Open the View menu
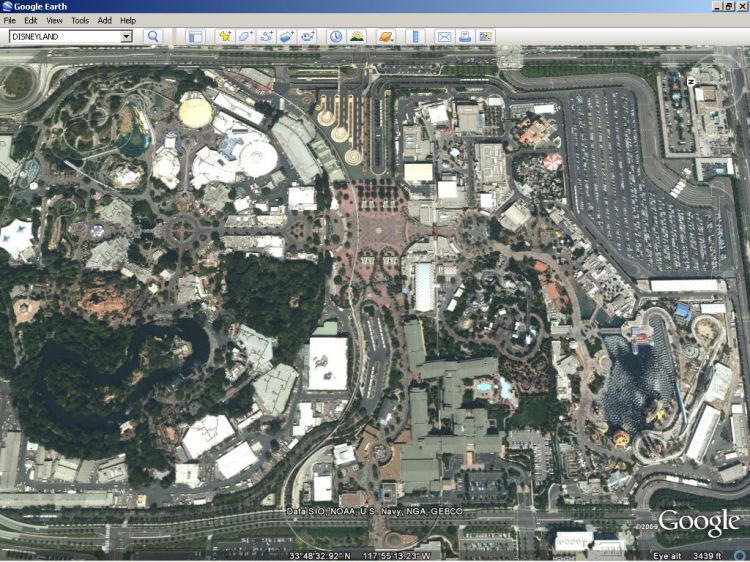The image size is (750, 562). point(54,21)
